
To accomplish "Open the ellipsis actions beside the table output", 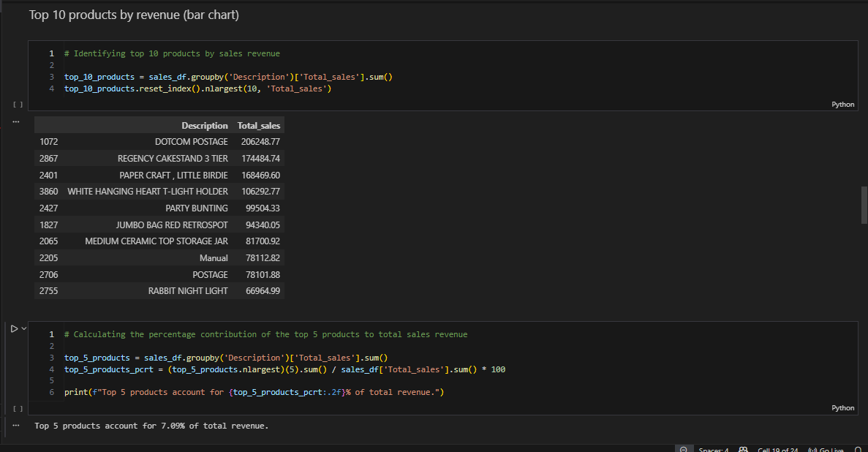I will [15, 121].
